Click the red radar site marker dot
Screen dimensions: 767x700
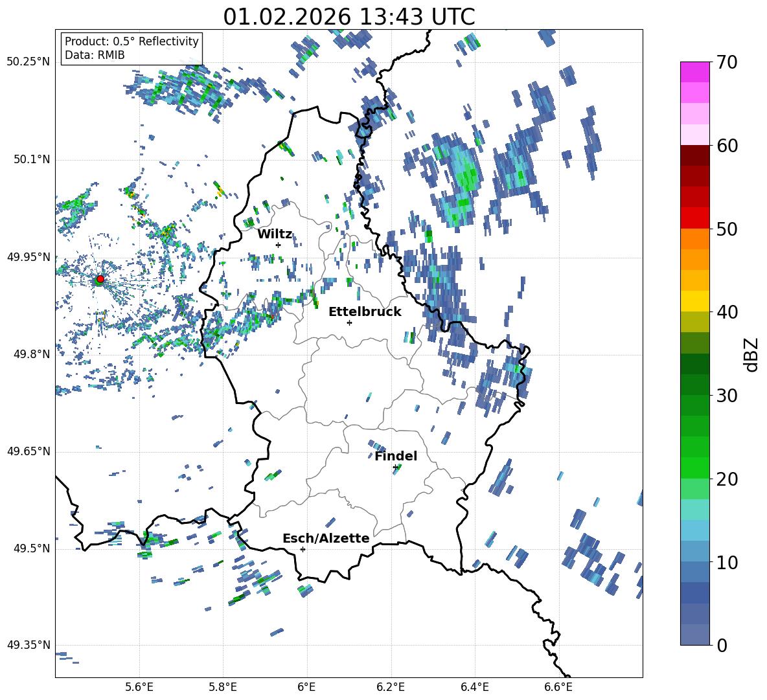(x=100, y=279)
